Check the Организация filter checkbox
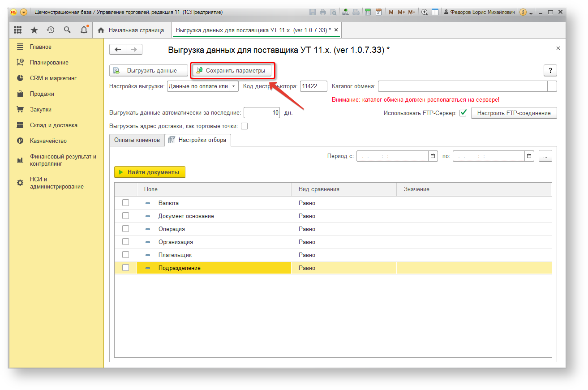 click(125, 242)
